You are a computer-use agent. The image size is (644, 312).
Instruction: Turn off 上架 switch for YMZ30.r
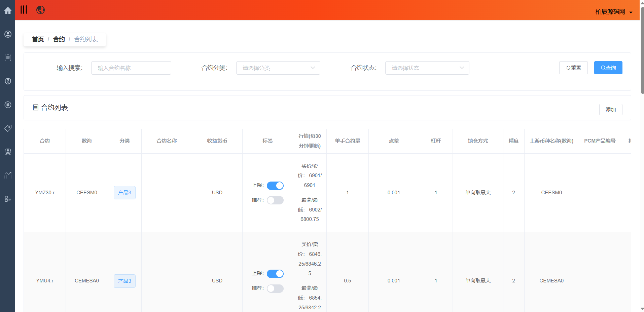pos(275,186)
